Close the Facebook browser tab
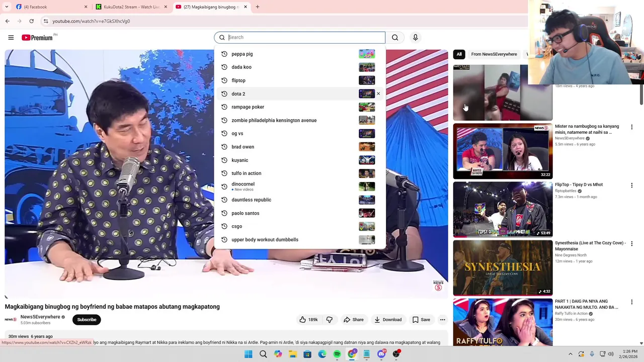The image size is (644, 362). (x=86, y=7)
